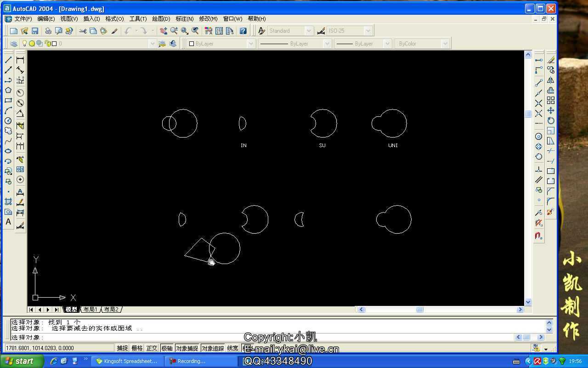Image resolution: width=588 pixels, height=368 pixels.
Task: Expand the Standard text style dropdown
Action: 309,31
